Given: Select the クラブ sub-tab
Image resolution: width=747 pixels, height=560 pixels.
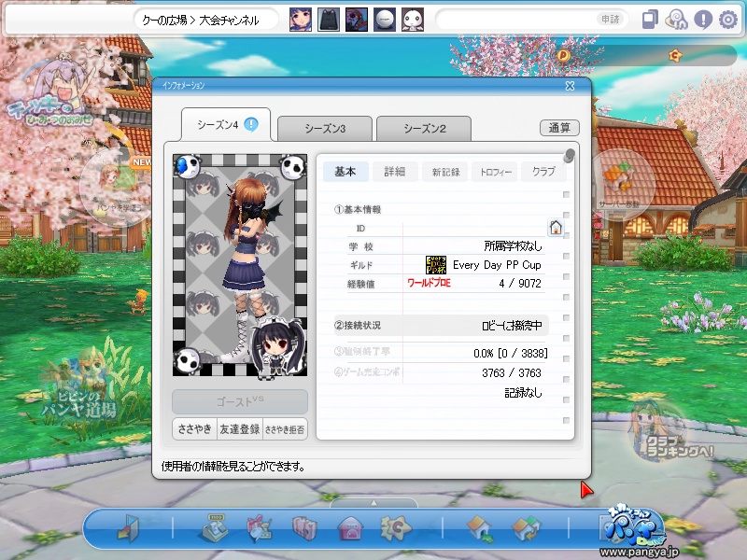Looking at the screenshot, I should coord(544,172).
